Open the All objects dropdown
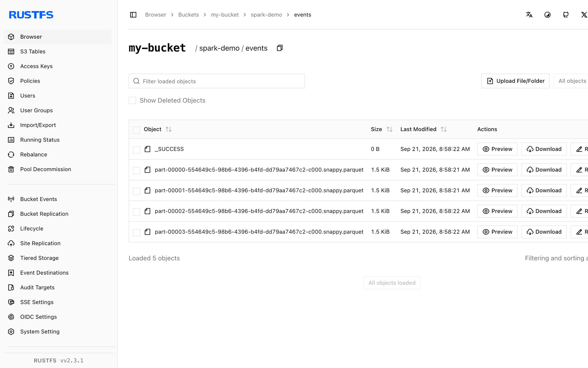The width and height of the screenshot is (588, 368). (x=571, y=81)
